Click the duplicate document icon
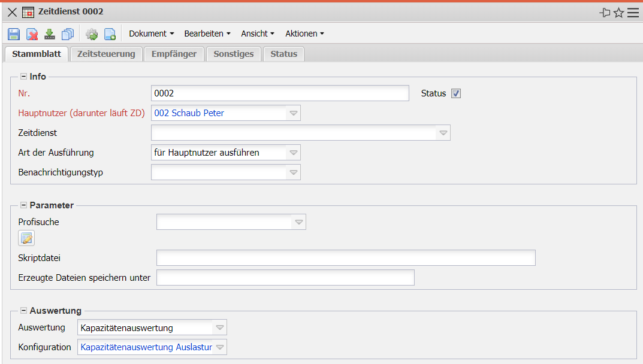643x364 pixels. tap(68, 34)
